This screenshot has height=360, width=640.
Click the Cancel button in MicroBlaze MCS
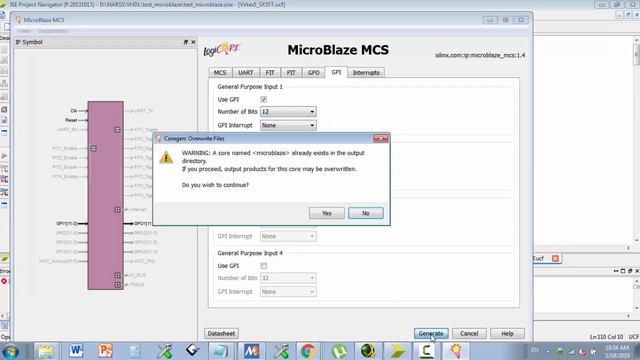pyautogui.click(x=469, y=333)
